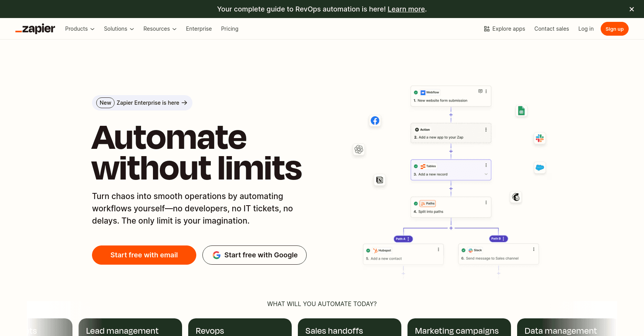
Task: Click the Zapier logo
Action: click(35, 29)
